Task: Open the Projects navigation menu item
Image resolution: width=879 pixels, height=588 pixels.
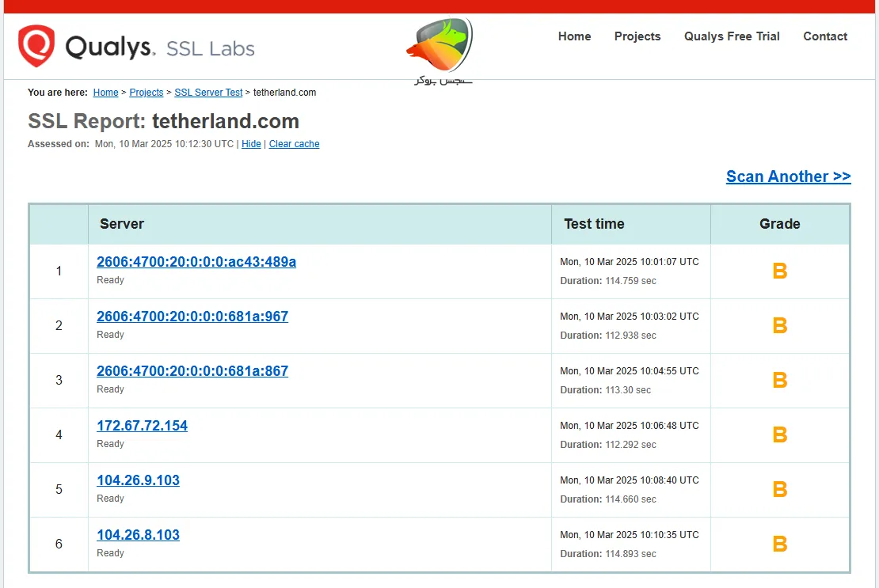Action: pyautogui.click(x=637, y=36)
